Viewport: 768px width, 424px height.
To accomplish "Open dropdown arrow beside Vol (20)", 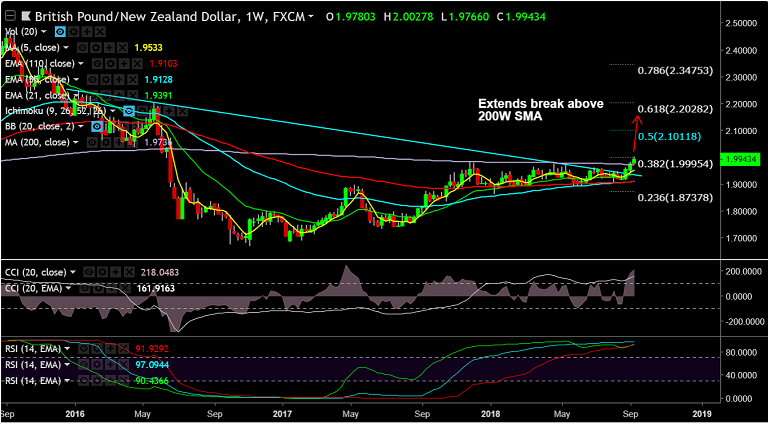I will (44, 31).
